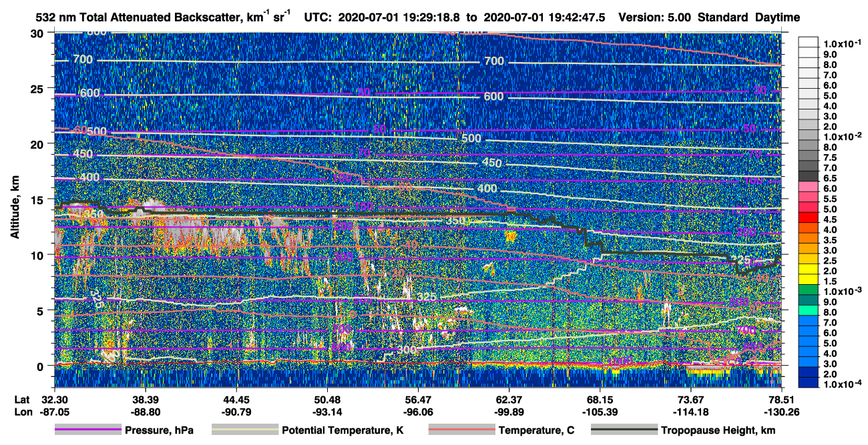Click the colorbar label '1.5'
Image resolution: width=868 pixels, height=445 pixels.
(x=829, y=282)
